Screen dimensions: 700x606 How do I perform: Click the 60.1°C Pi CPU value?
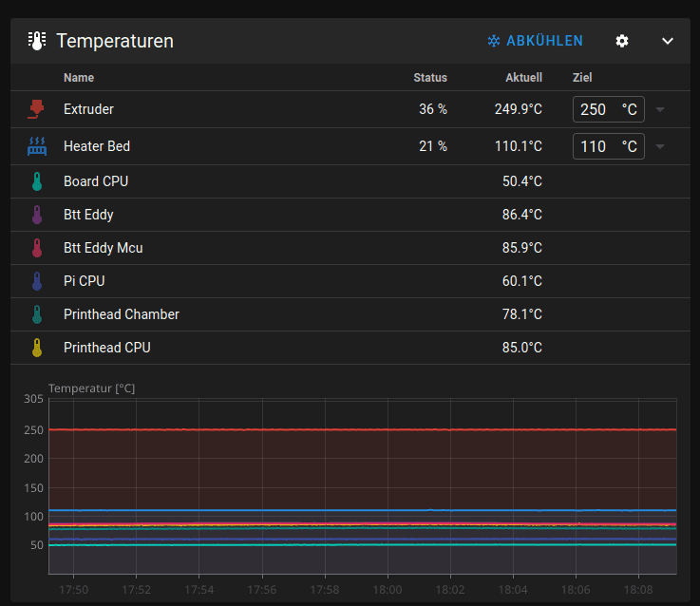522,281
